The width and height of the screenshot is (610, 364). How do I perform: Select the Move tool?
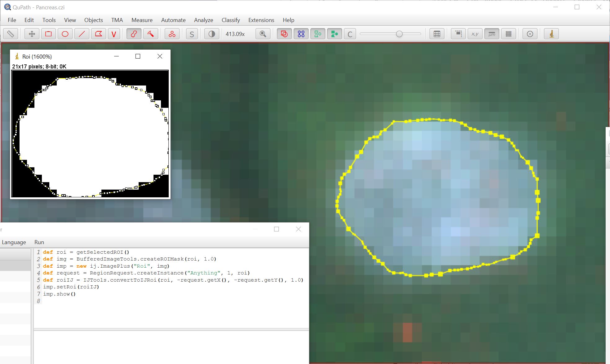[x=32, y=34]
